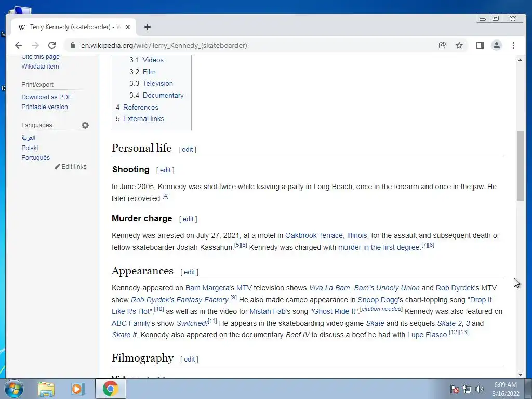Open network status tray icon
The image size is (532, 399).
click(467, 389)
